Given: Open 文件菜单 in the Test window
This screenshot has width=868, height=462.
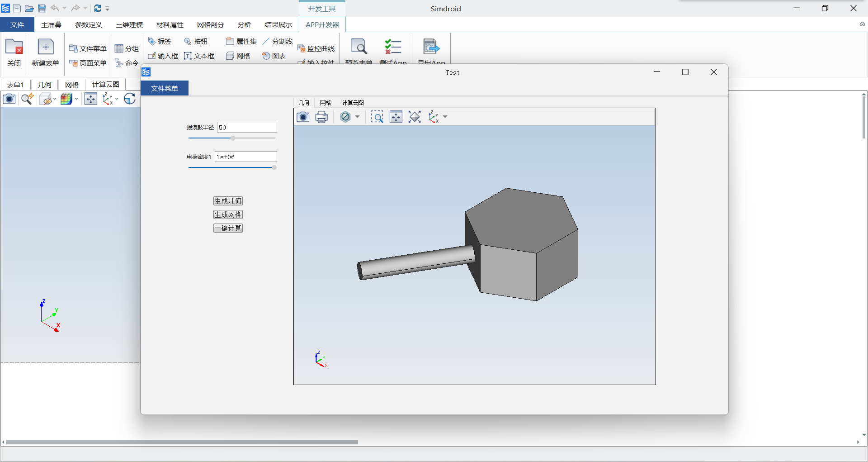Looking at the screenshot, I should [x=165, y=88].
